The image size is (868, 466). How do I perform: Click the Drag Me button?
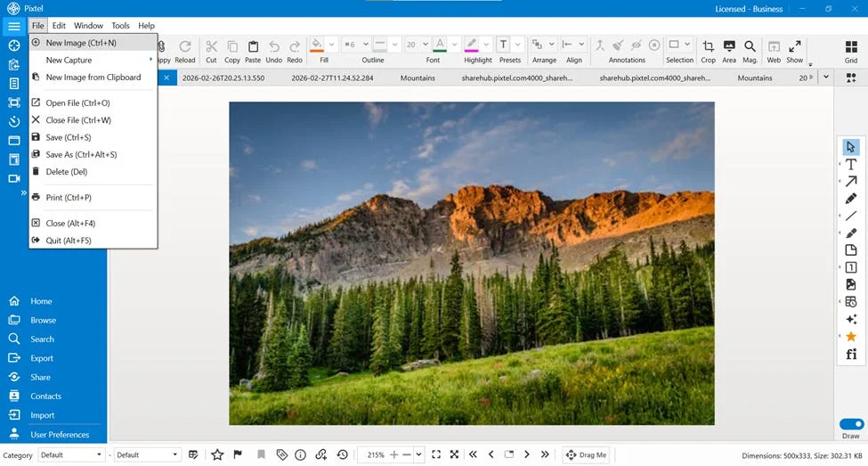tap(586, 455)
